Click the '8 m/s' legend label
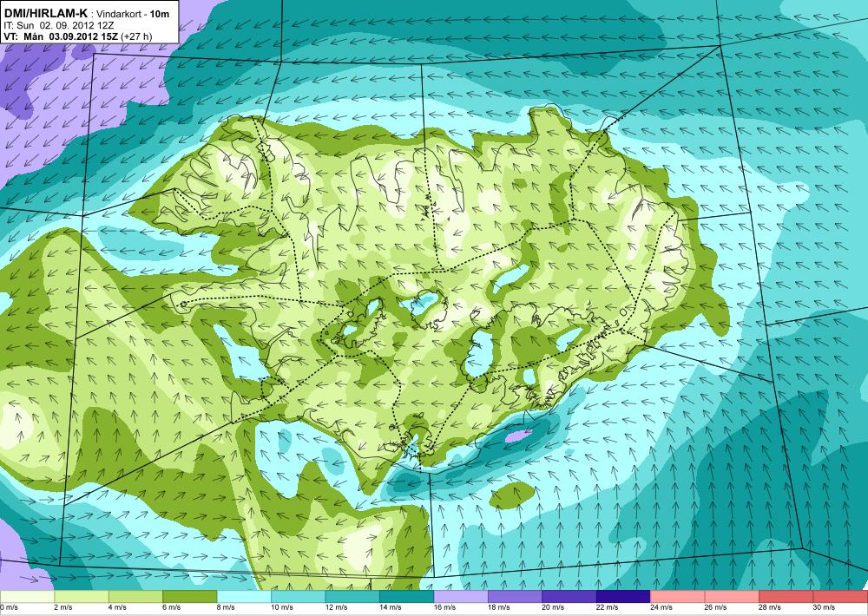Image resolution: width=868 pixels, height=616 pixels. point(226,607)
